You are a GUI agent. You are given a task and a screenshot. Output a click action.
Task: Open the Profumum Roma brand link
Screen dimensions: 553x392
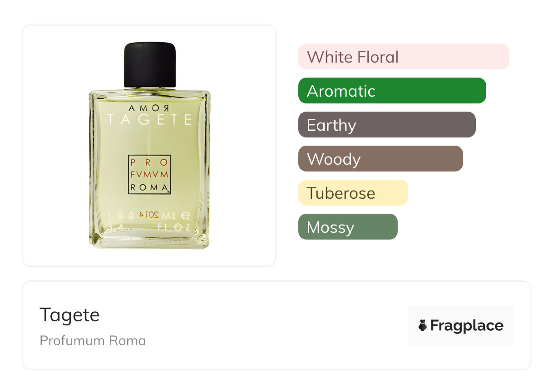pos(93,341)
